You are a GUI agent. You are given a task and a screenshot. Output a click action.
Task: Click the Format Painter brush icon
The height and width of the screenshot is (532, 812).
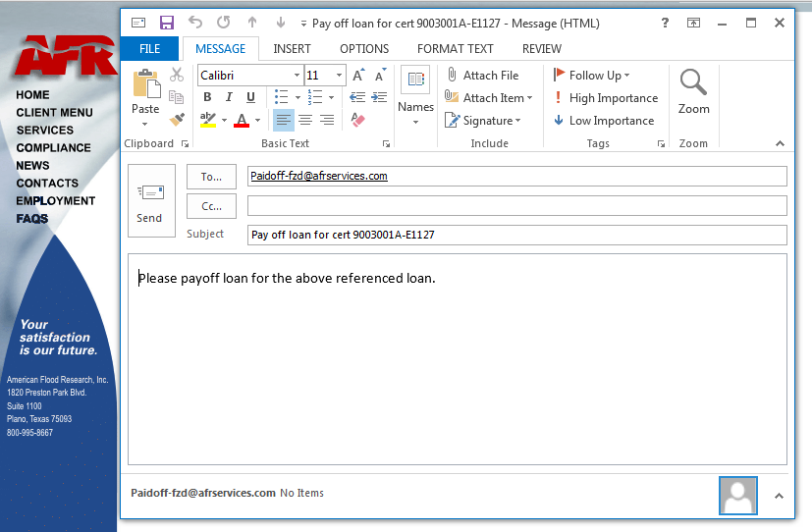pos(177,120)
